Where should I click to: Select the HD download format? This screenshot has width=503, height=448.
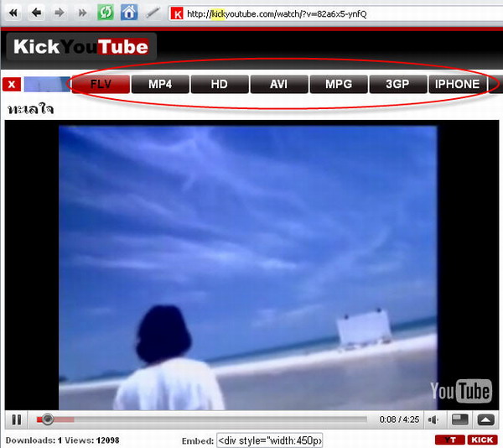pos(220,85)
